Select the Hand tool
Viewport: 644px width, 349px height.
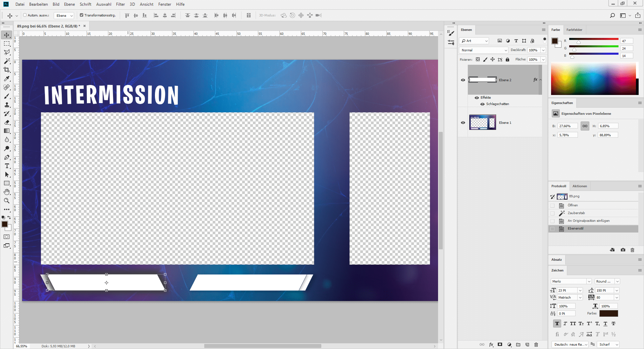(x=7, y=192)
